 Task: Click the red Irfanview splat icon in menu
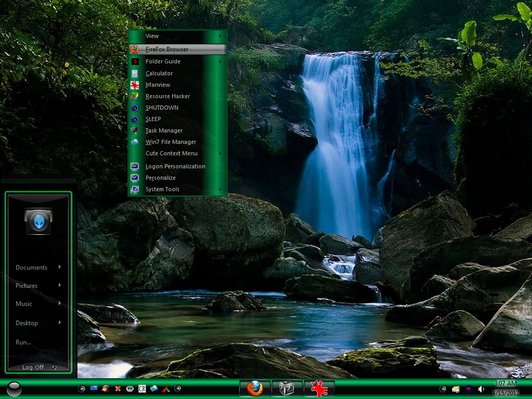coord(135,85)
